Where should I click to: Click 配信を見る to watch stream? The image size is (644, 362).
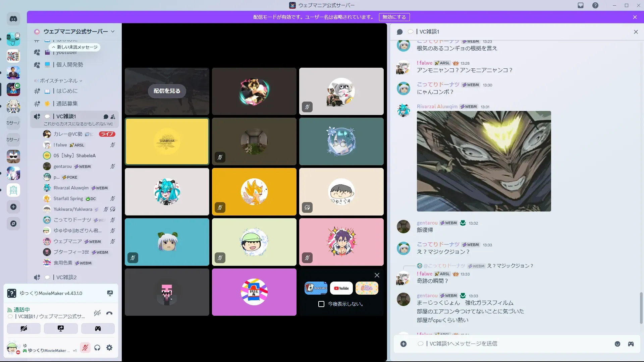167,91
